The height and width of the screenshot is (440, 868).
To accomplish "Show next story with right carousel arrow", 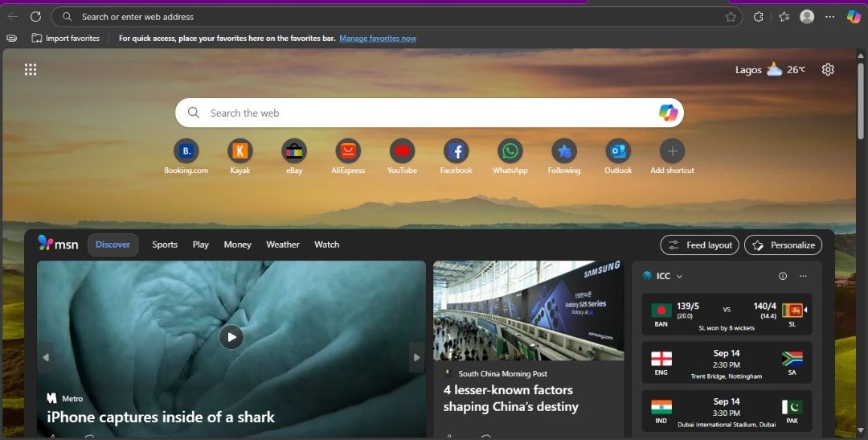I will coord(417,357).
